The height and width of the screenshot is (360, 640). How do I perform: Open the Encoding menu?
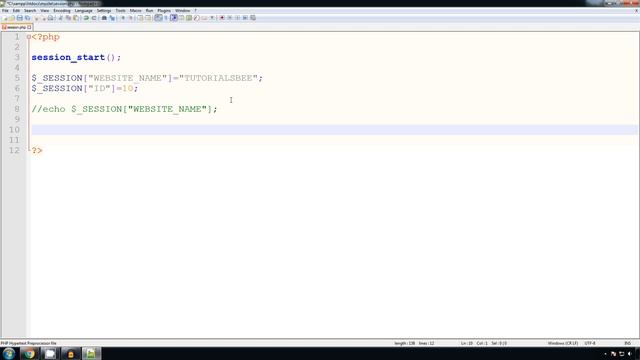62,11
